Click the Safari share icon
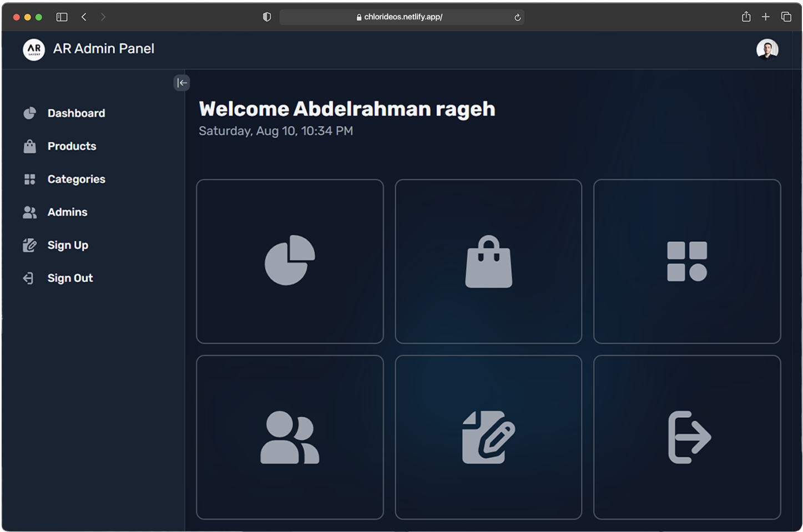Screen dimensions: 803x532 point(746,17)
